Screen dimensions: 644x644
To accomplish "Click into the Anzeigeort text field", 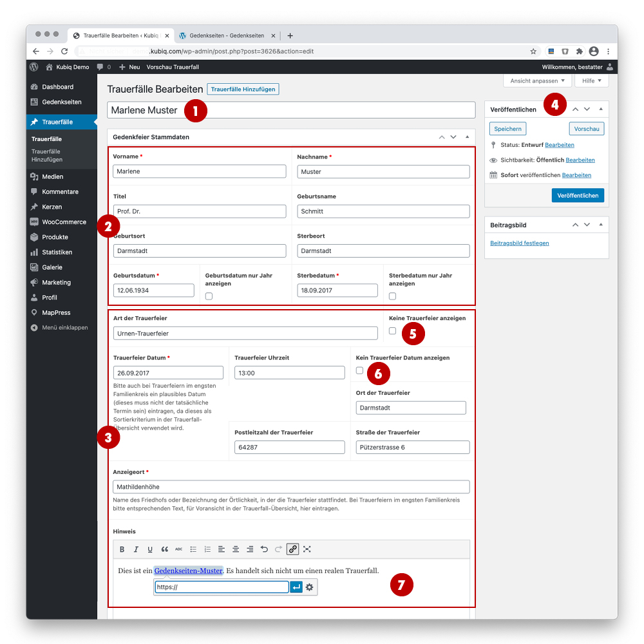I will tap(291, 487).
